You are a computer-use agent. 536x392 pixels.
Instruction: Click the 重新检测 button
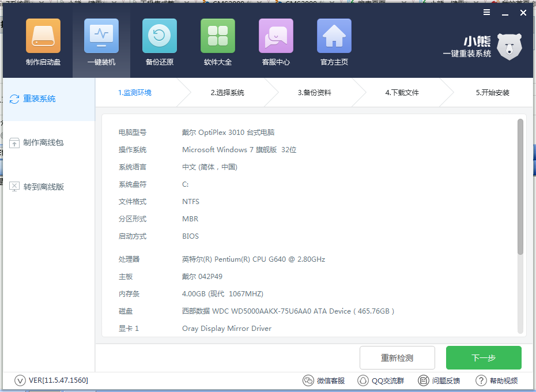point(397,358)
